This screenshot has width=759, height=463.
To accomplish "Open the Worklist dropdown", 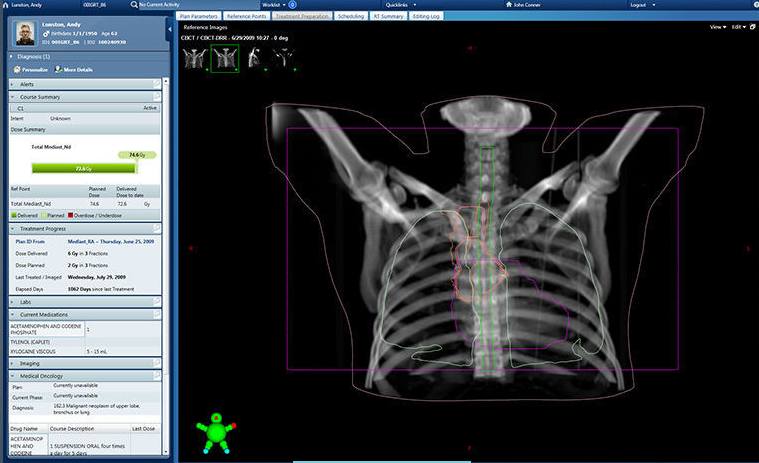I will pos(273,5).
